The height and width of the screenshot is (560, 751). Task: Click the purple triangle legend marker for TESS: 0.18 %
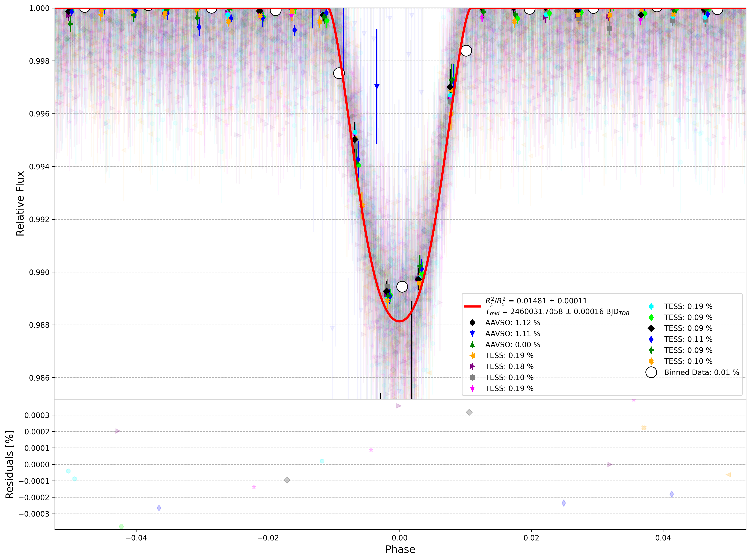click(x=472, y=366)
